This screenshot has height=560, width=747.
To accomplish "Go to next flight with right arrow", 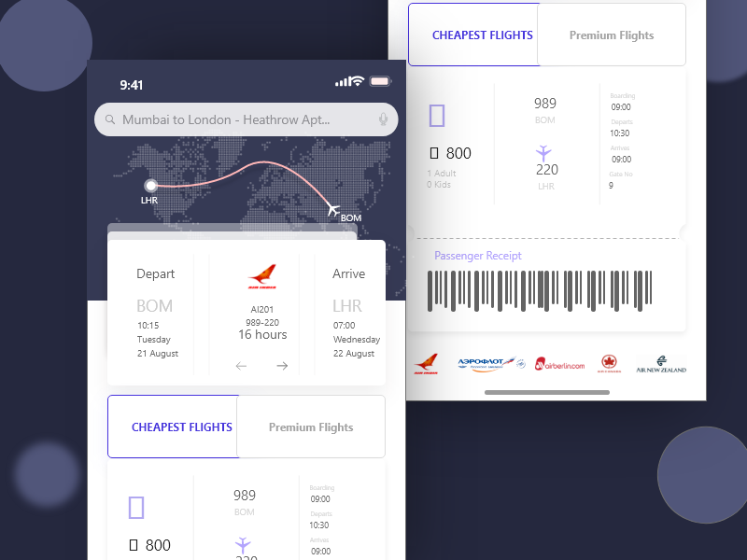I will tap(282, 366).
